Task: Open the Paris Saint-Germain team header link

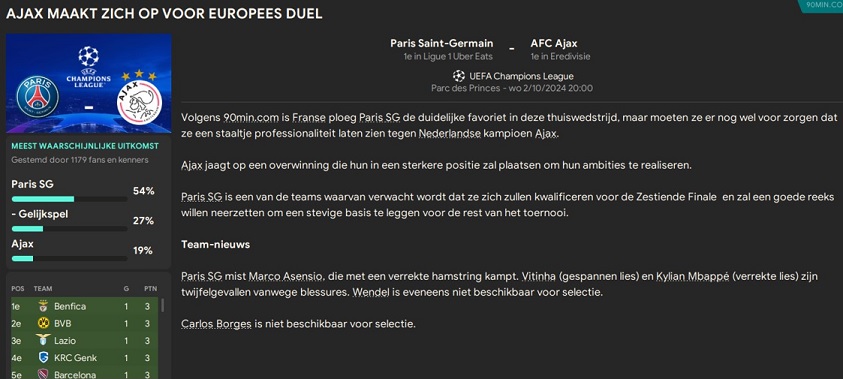Action: tap(441, 43)
